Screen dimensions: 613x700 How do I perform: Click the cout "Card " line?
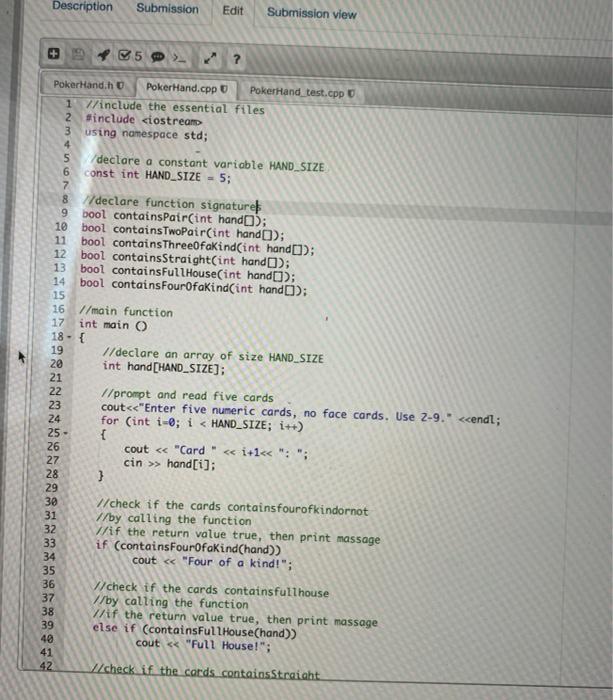pyautogui.click(x=216, y=451)
